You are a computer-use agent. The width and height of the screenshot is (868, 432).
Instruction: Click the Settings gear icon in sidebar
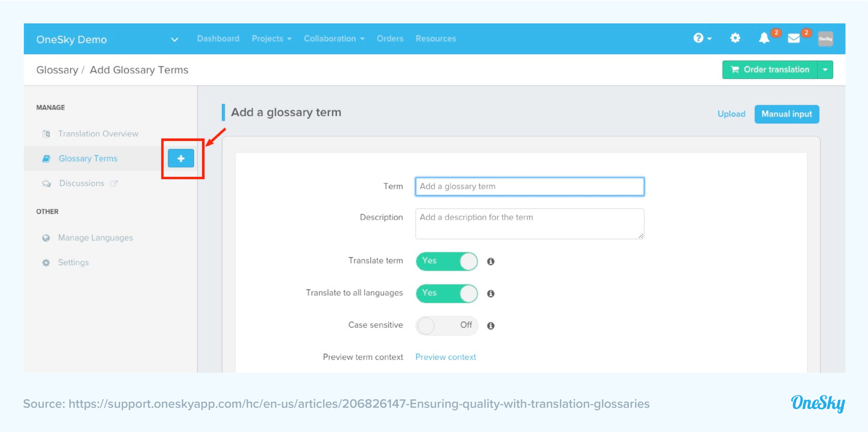[x=46, y=263]
